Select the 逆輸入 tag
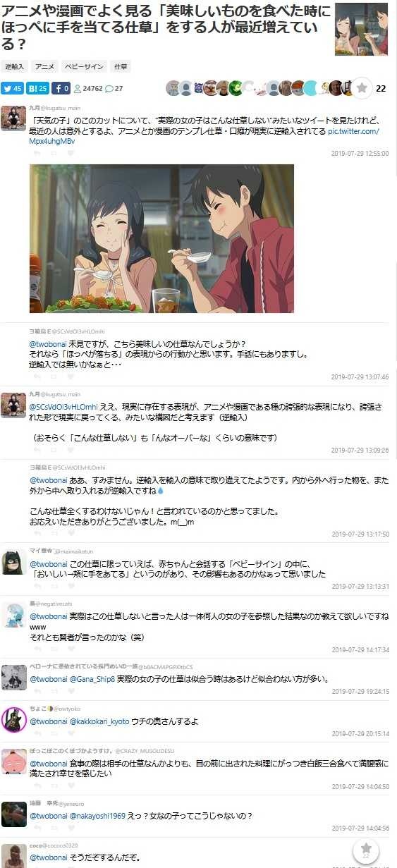 pos(15,66)
